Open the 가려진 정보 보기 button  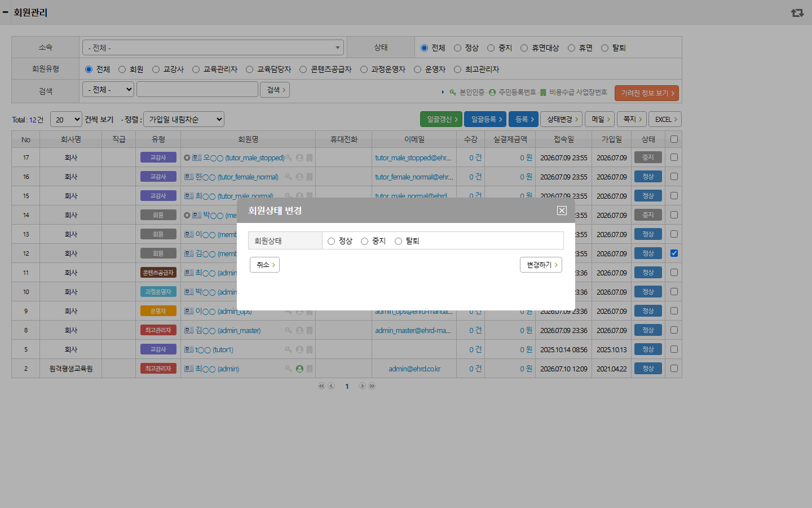647,93
